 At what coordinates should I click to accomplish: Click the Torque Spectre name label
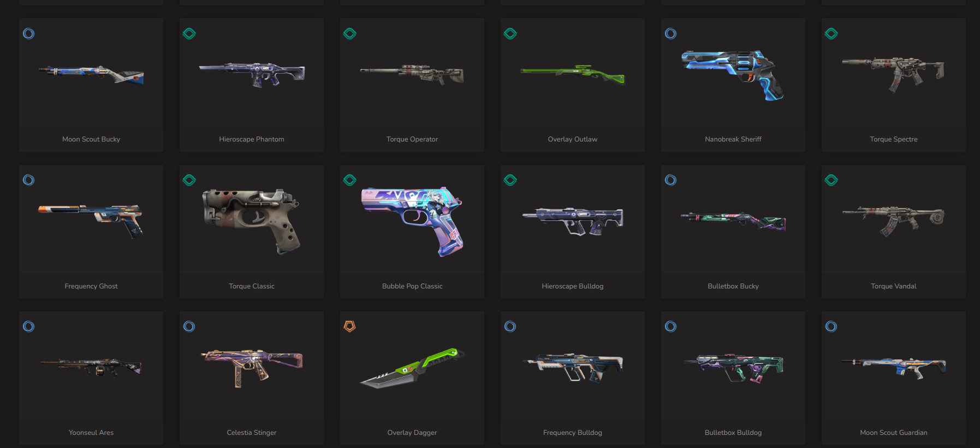click(894, 139)
